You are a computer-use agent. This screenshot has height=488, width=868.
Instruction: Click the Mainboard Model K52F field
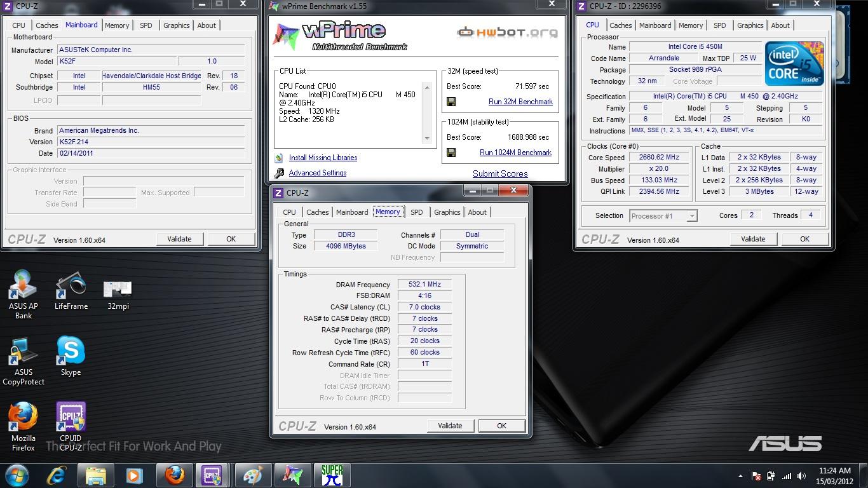pyautogui.click(x=117, y=61)
